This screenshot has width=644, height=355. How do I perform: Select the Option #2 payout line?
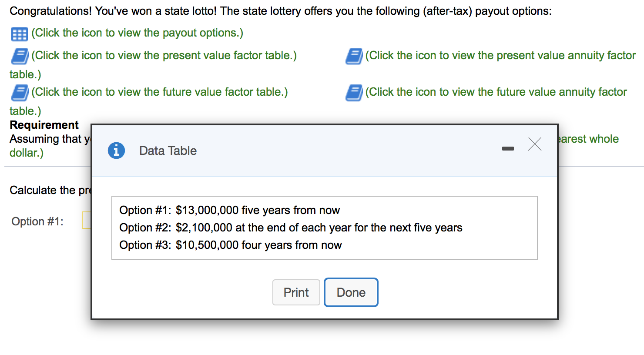[291, 228]
